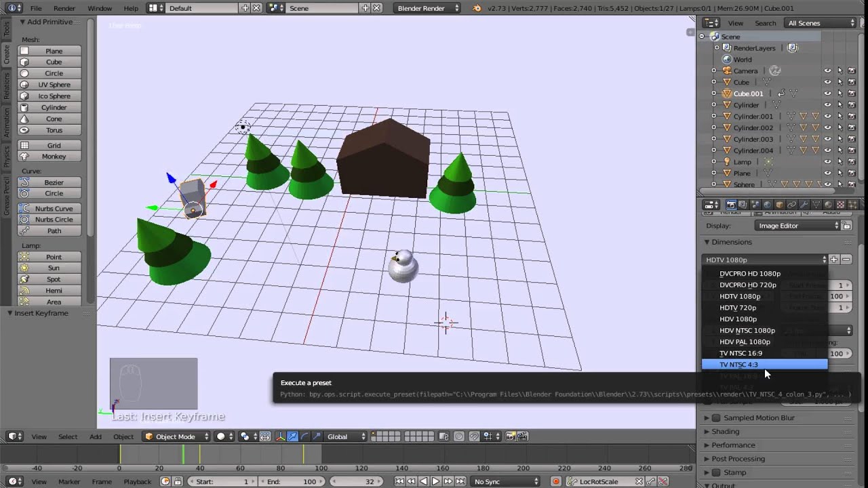
Task: Toggle selectability of Cylinder.003
Action: (x=840, y=139)
